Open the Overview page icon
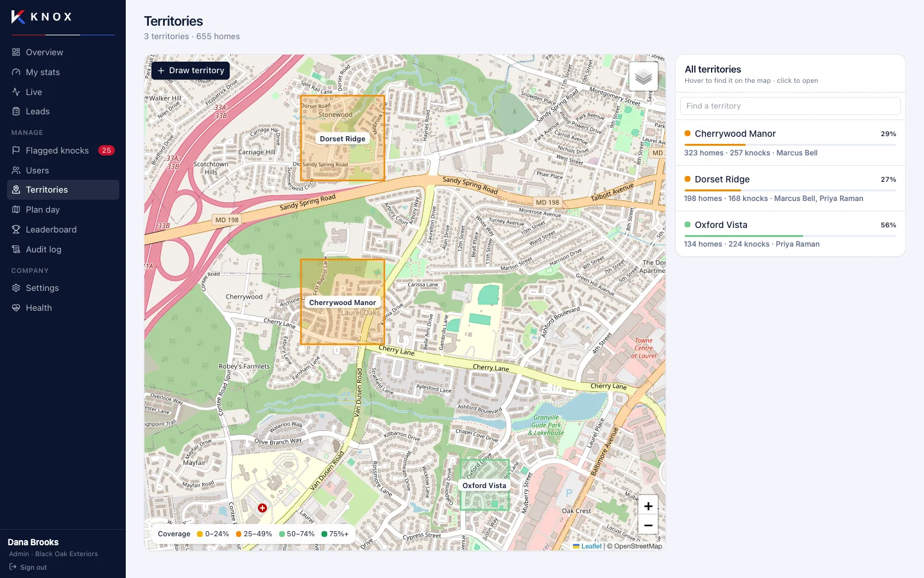This screenshot has width=924, height=578. click(16, 52)
